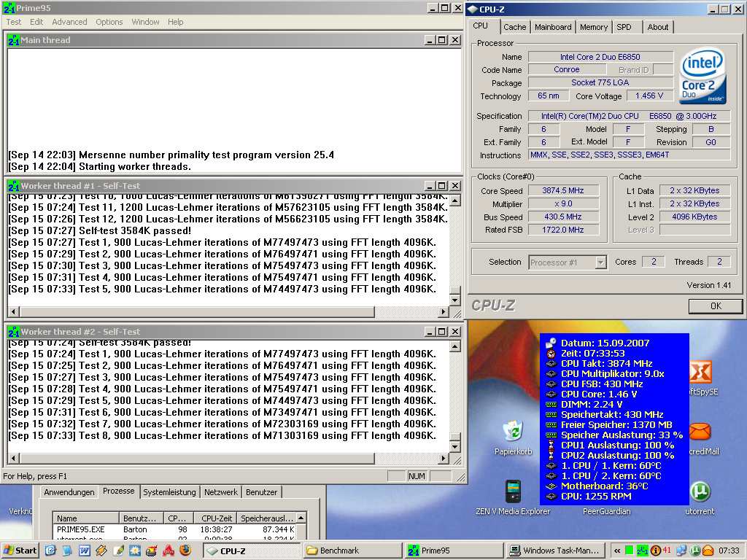Open the Options menu in Prime95
This screenshot has height=560, width=747.
(109, 22)
